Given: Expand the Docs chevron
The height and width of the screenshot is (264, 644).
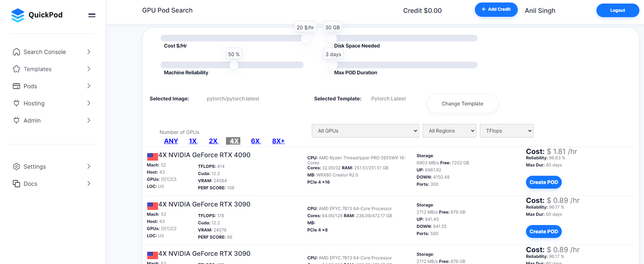Looking at the screenshot, I should coord(89,184).
